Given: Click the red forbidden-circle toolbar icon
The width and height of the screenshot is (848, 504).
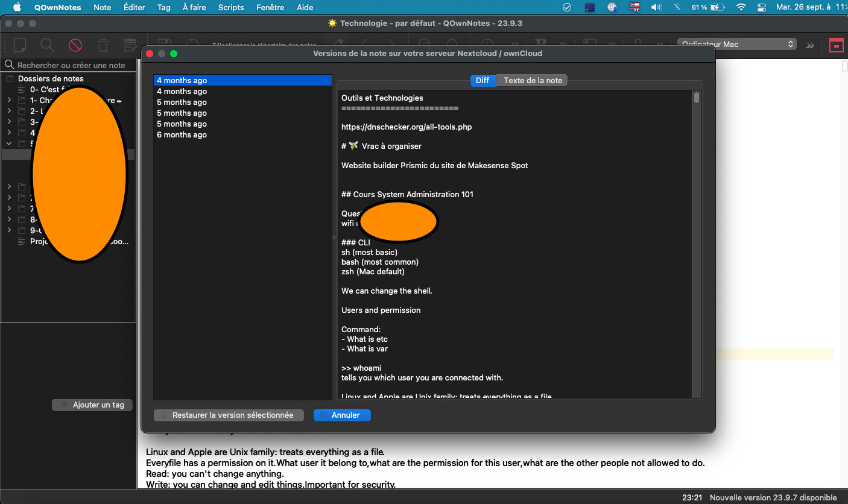Looking at the screenshot, I should [x=75, y=45].
